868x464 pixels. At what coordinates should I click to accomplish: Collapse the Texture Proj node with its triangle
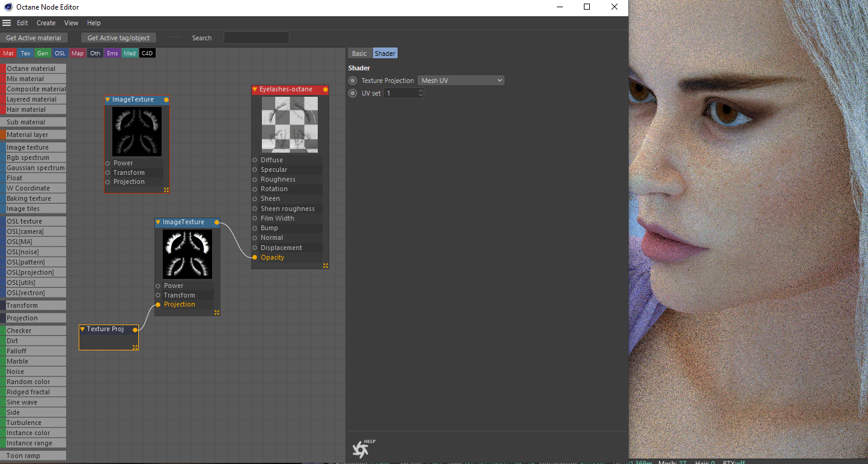pos(82,329)
